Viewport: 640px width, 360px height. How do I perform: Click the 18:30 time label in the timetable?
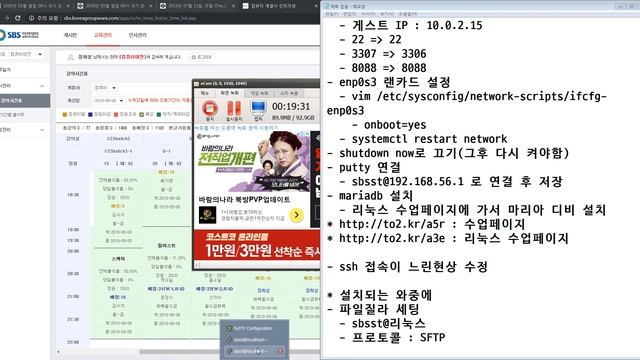tap(73, 195)
